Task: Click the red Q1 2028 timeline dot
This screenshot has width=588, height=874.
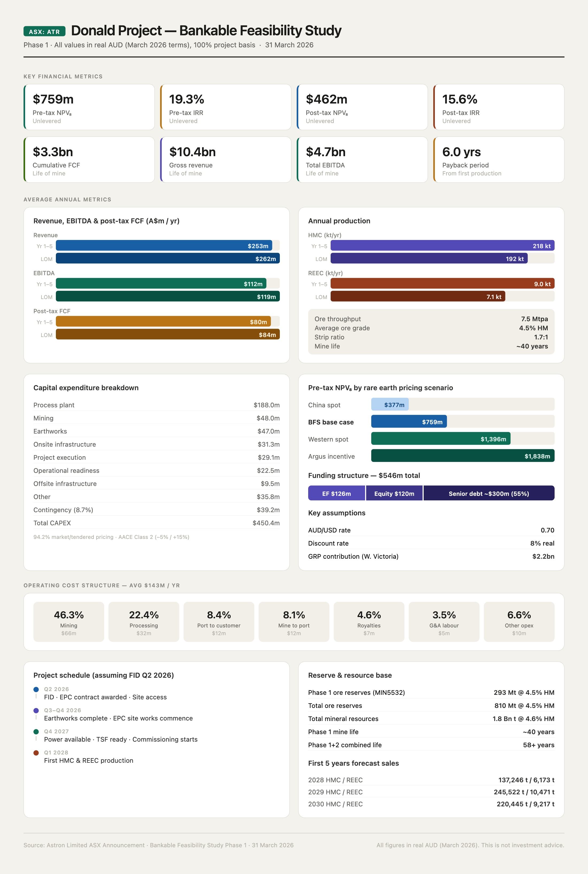Action: pos(36,752)
